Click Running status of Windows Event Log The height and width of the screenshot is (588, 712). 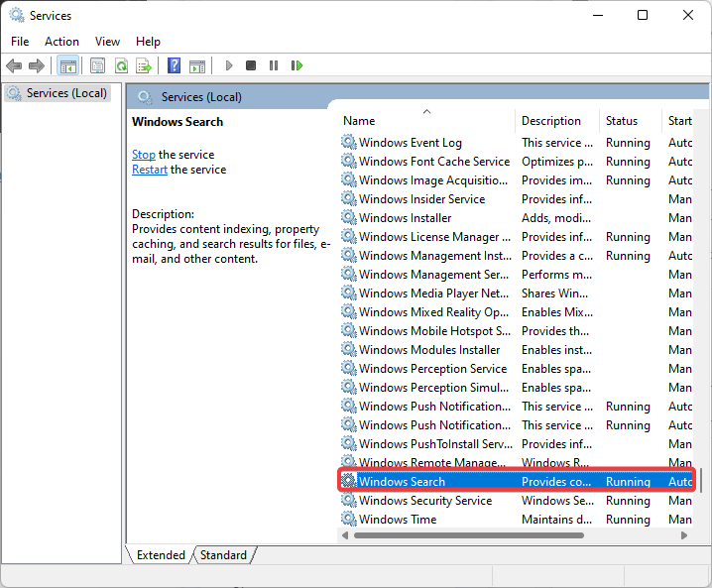[628, 143]
